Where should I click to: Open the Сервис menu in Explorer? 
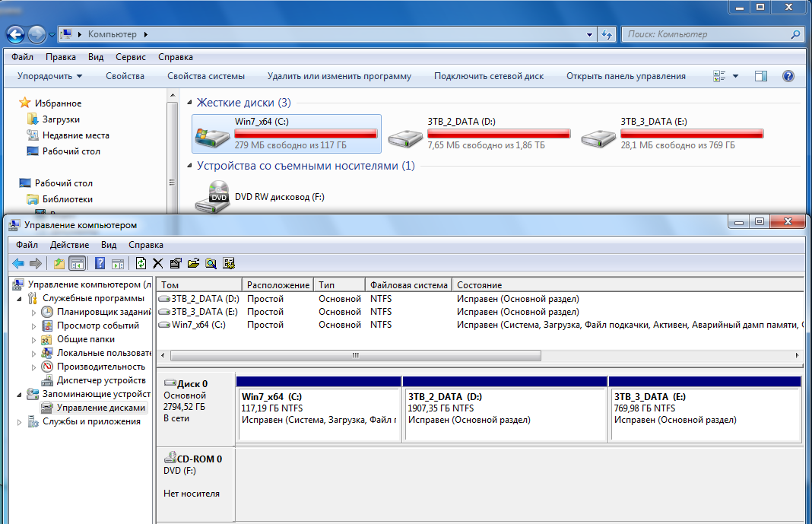[x=131, y=57]
